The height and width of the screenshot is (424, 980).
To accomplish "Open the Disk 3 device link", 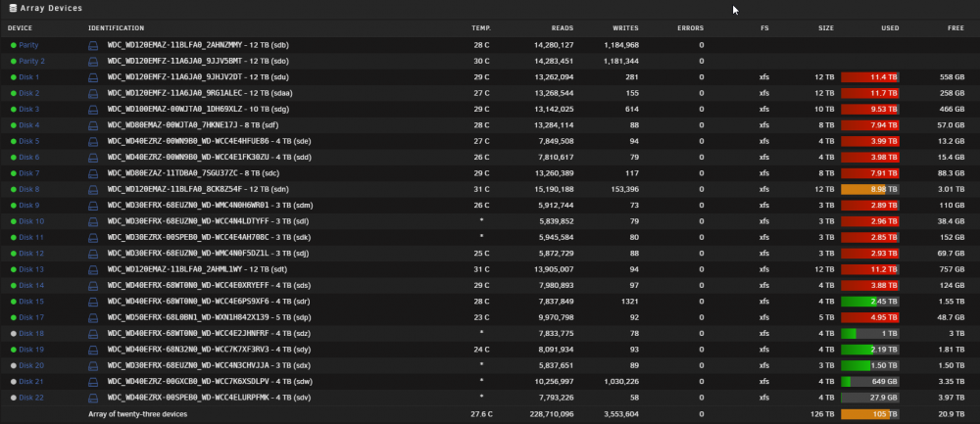I will point(28,110).
